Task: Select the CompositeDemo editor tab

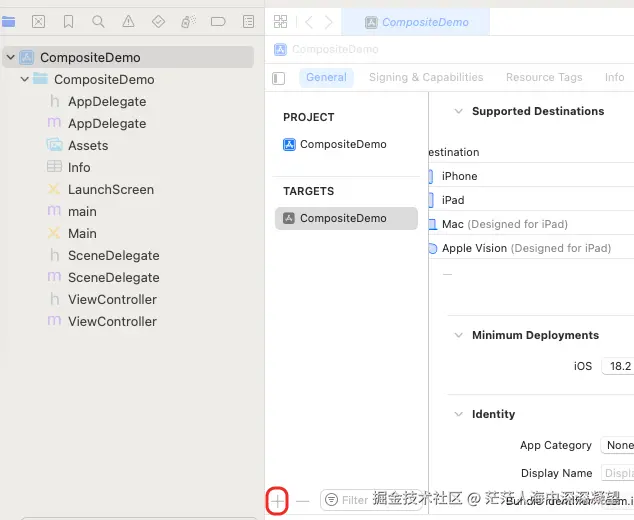Action: pyautogui.click(x=416, y=22)
